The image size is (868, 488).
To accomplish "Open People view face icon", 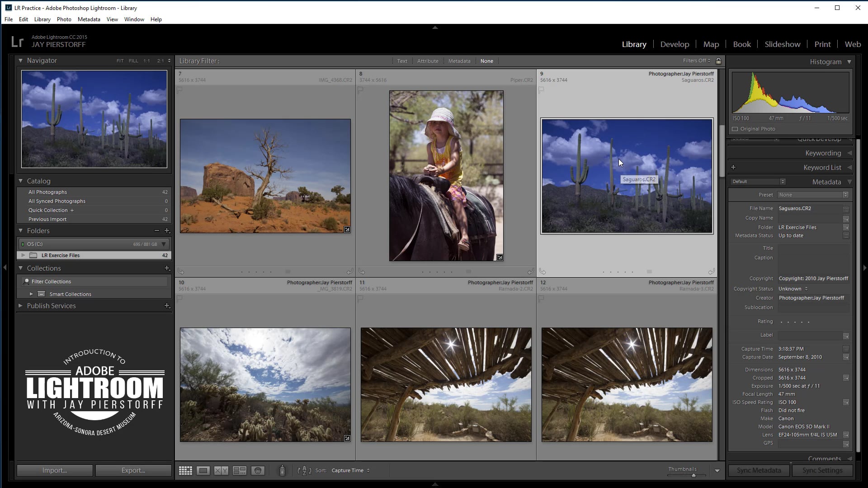I will [258, 470].
